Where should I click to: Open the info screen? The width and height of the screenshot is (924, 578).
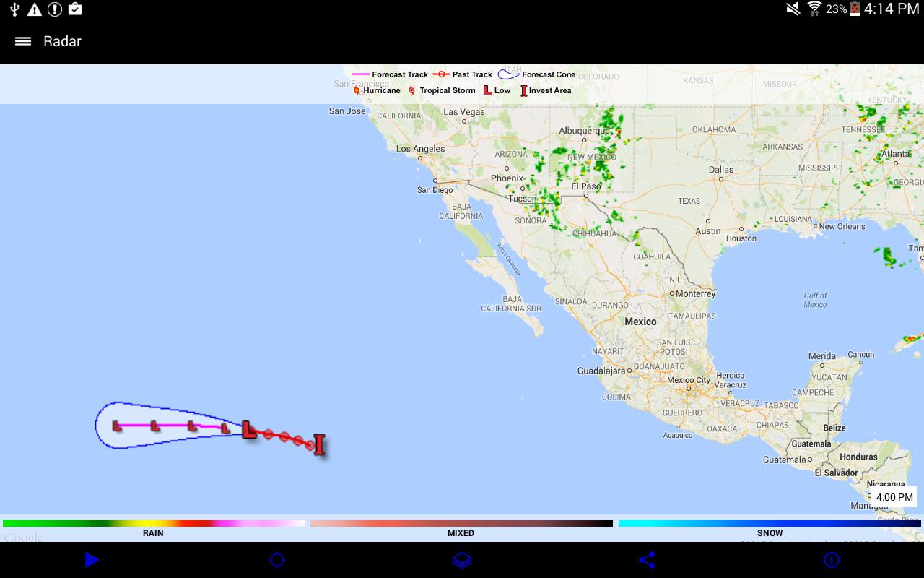pos(831,559)
